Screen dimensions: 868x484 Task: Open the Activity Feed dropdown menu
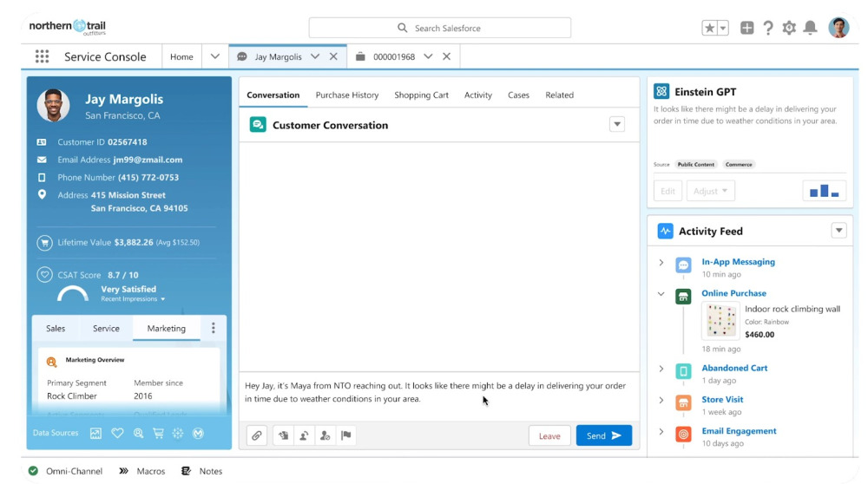[838, 230]
